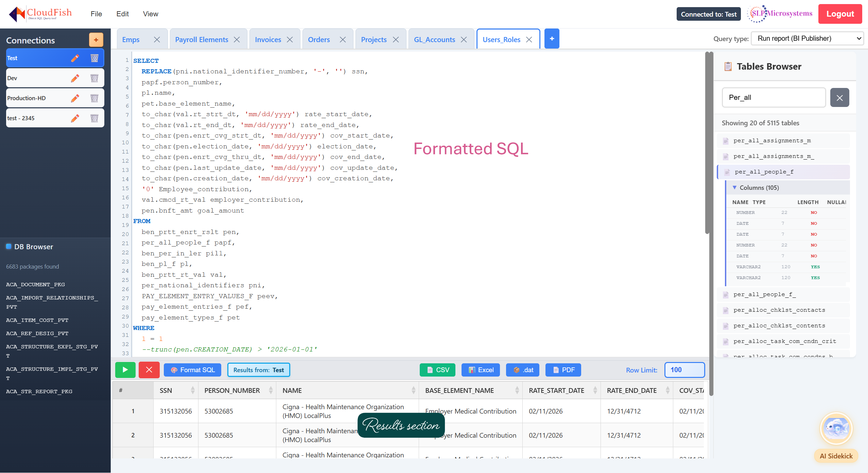Screen dimensions: 868x473
Task: Open the View menu
Action: (150, 14)
